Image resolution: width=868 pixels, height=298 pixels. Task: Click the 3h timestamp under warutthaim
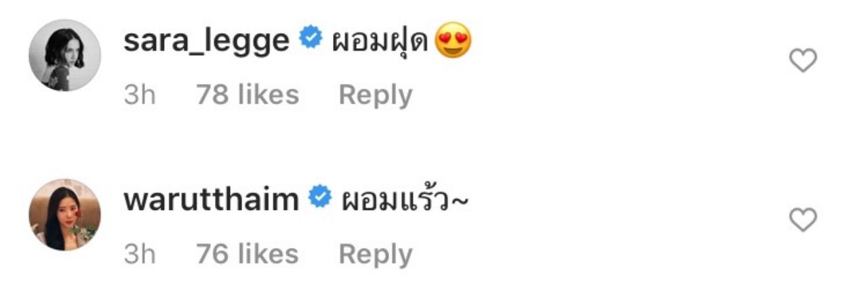tap(140, 255)
